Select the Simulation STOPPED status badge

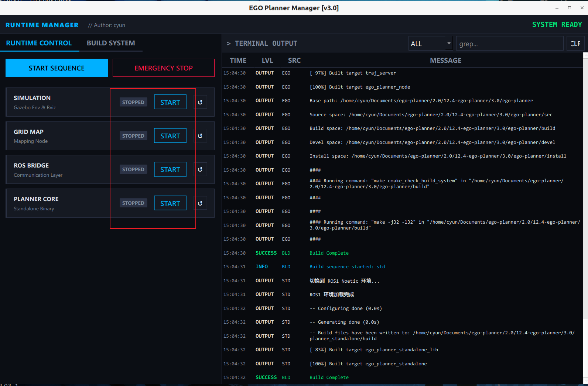pyautogui.click(x=133, y=102)
